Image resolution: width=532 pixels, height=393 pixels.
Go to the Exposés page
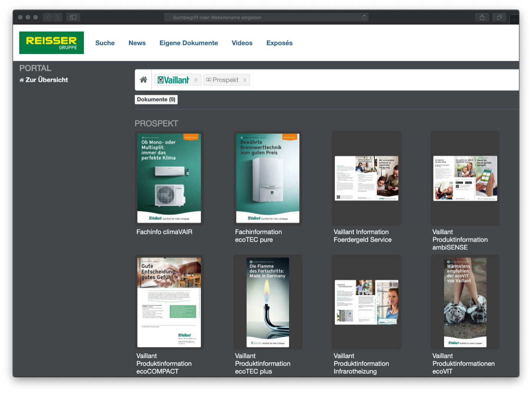click(279, 43)
